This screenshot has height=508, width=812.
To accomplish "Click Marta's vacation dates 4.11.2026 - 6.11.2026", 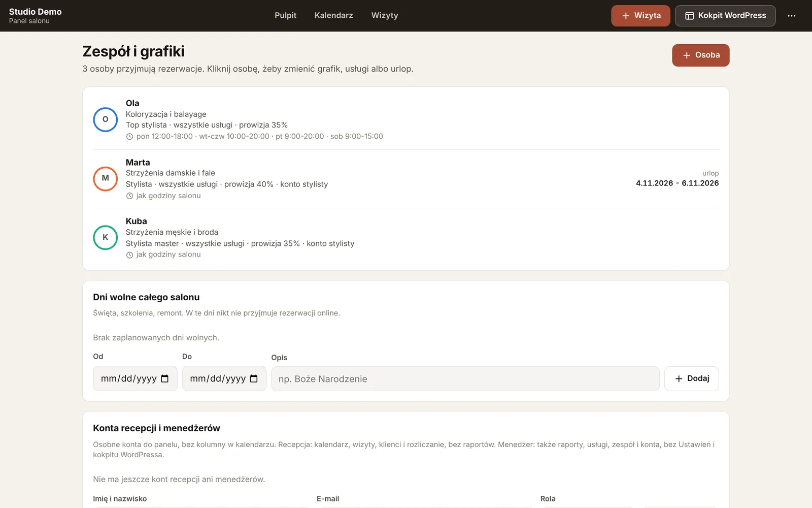I will click(677, 183).
